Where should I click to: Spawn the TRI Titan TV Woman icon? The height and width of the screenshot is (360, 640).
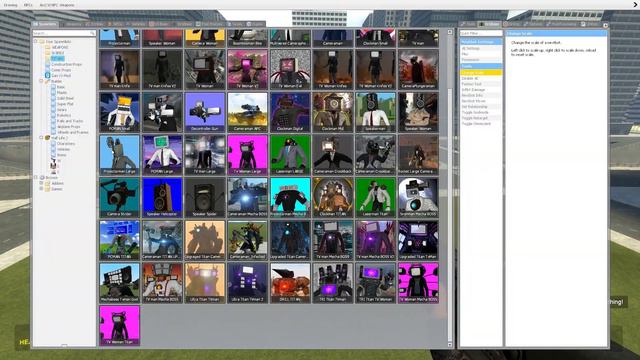(376, 283)
